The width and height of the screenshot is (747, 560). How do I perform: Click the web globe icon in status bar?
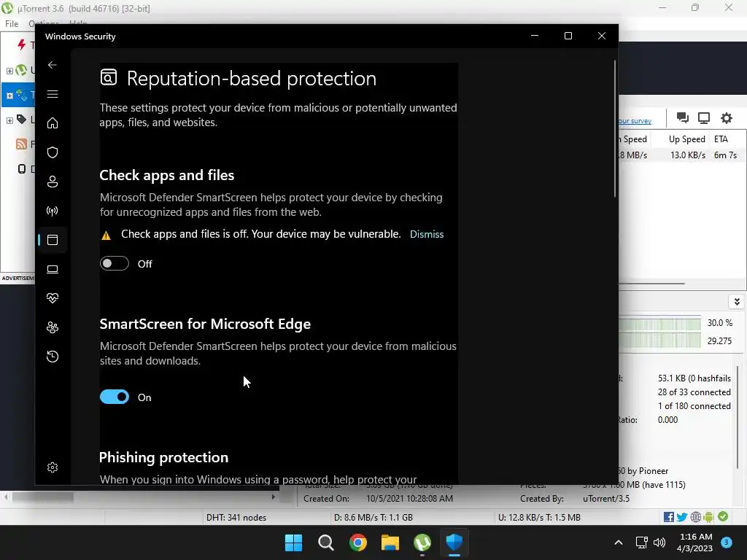696,517
